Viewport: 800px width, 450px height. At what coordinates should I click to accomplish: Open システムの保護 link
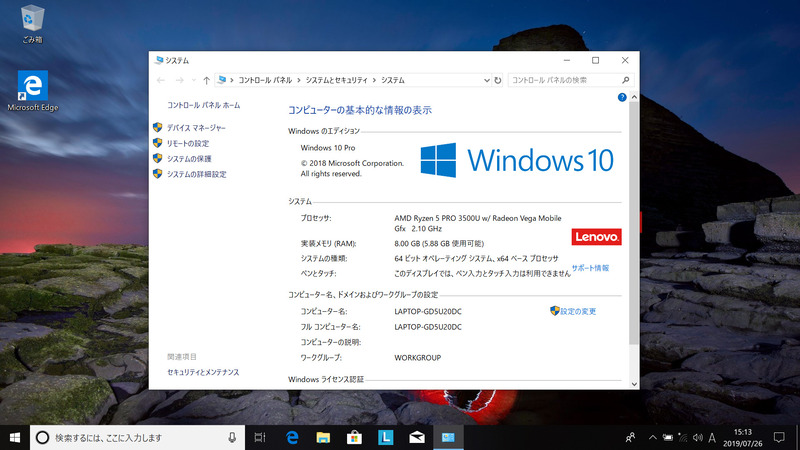(x=189, y=159)
